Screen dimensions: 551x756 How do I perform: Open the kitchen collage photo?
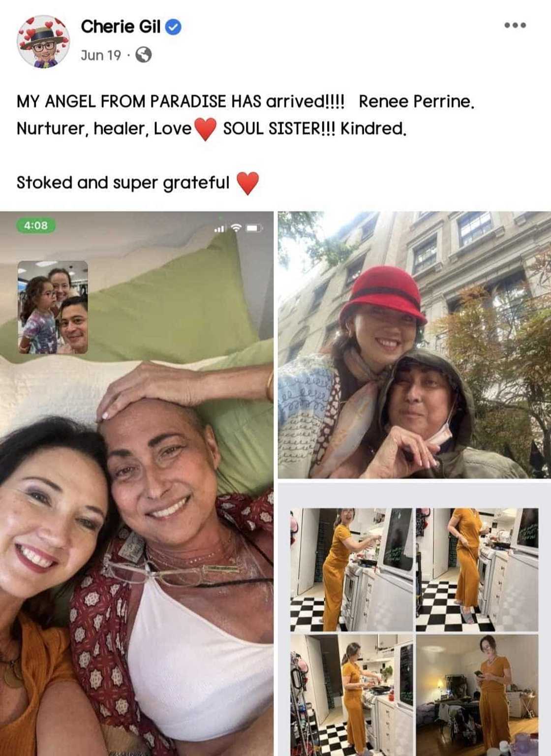tap(414, 620)
